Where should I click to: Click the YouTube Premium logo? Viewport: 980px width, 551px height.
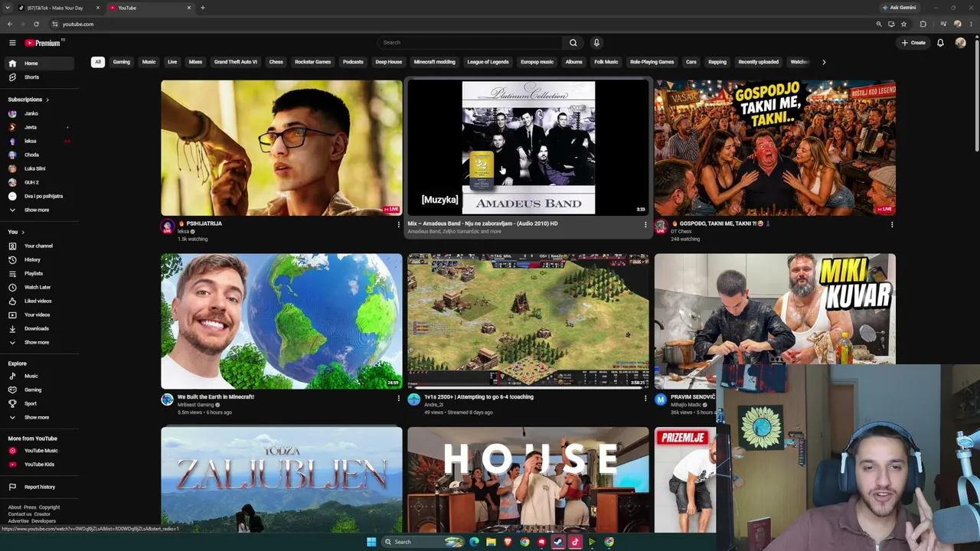coord(42,43)
